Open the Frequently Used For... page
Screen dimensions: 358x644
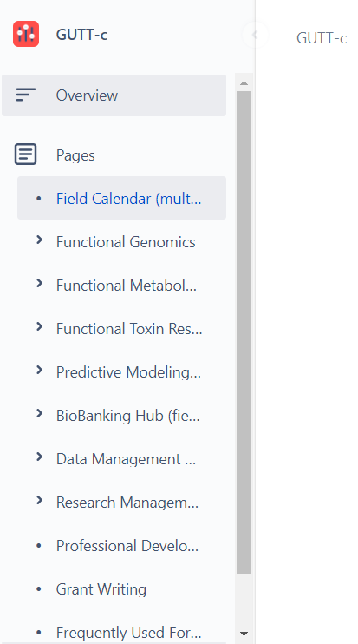tap(129, 633)
